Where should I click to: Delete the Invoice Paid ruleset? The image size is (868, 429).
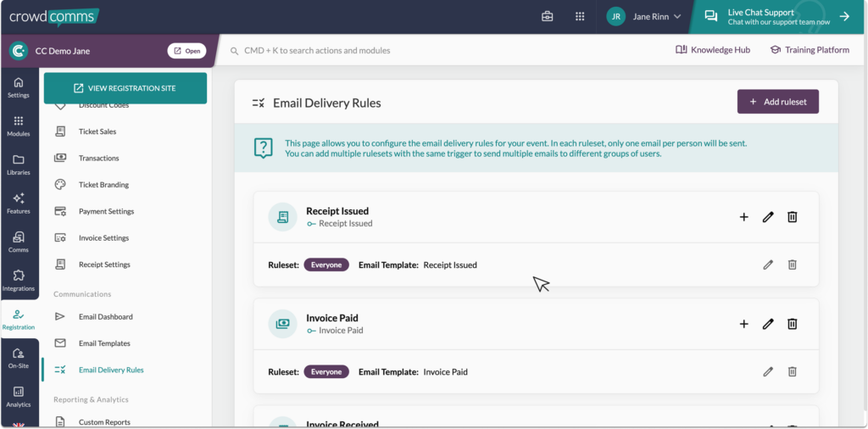coord(793,324)
